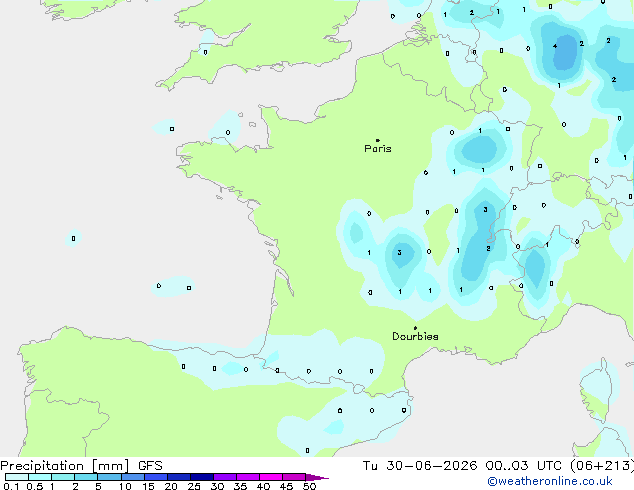The height and width of the screenshot is (490, 634).
Task: Click the forecast date 'Tu 30-06-2026'
Action: (x=420, y=466)
